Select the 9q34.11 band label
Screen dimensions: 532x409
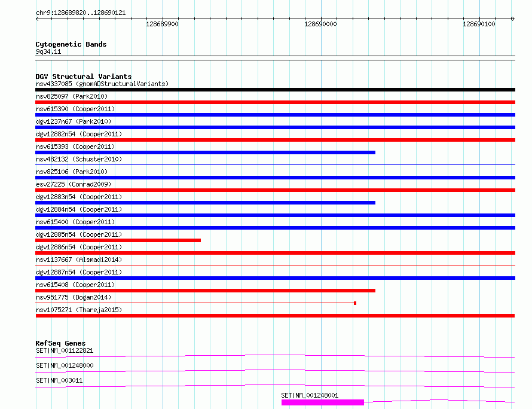click(x=48, y=51)
